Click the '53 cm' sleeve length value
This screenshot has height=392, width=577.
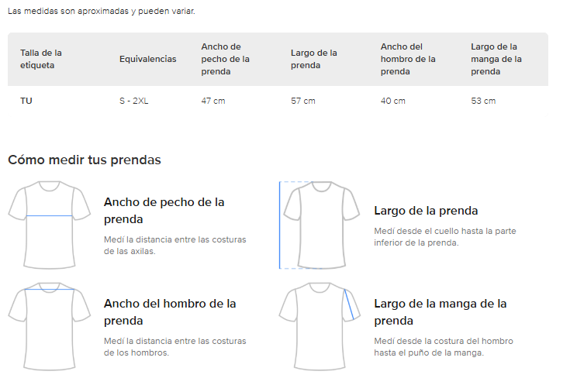tap(483, 101)
